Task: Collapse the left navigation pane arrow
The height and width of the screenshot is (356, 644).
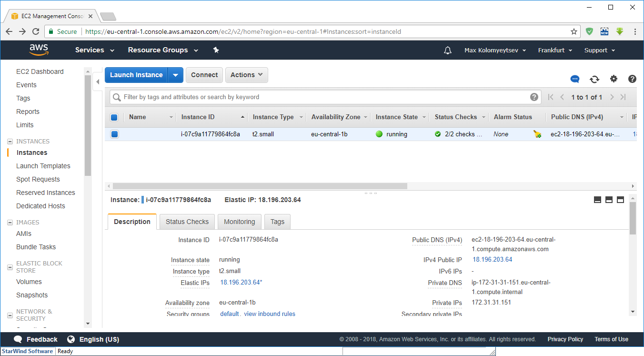Action: pyautogui.click(x=98, y=81)
